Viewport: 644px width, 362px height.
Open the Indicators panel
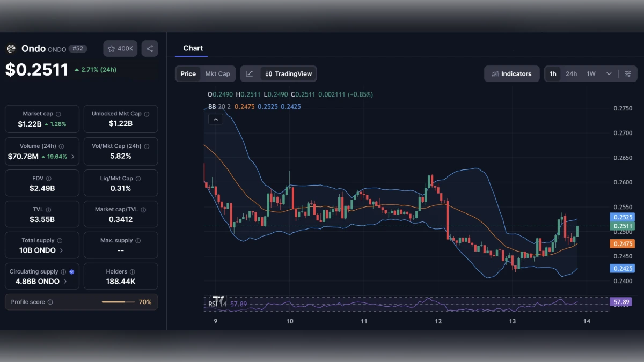click(x=511, y=73)
